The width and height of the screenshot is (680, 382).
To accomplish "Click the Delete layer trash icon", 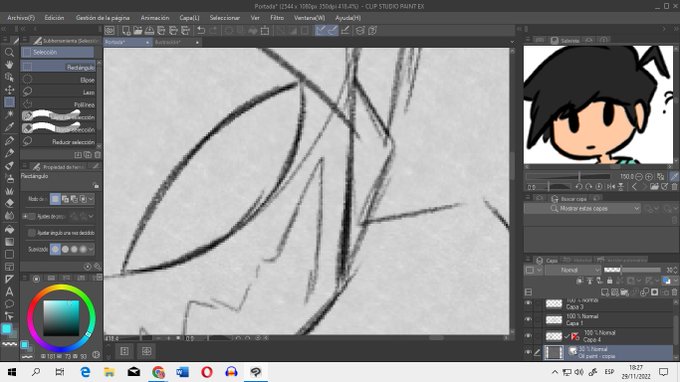I will 674,292.
